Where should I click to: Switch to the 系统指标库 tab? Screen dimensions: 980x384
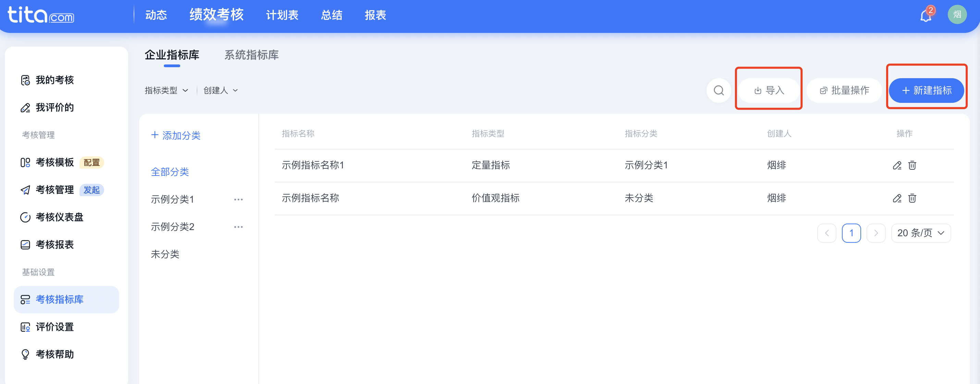[x=251, y=55]
